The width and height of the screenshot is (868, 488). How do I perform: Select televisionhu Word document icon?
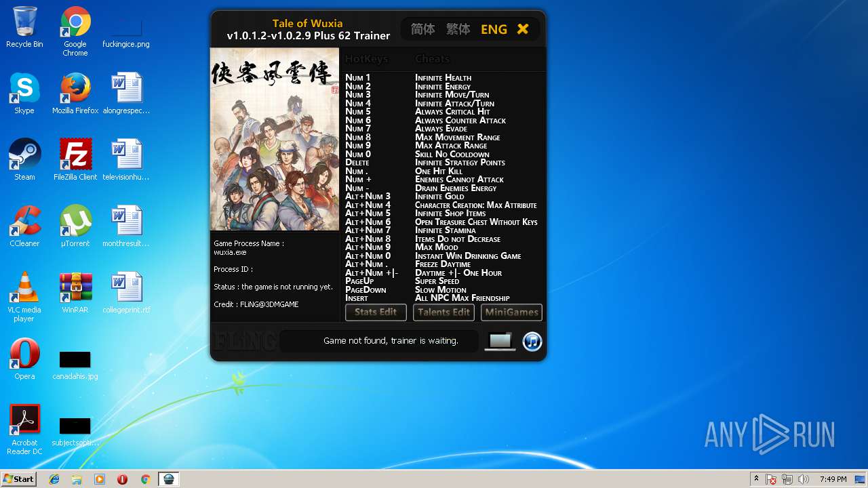click(126, 160)
